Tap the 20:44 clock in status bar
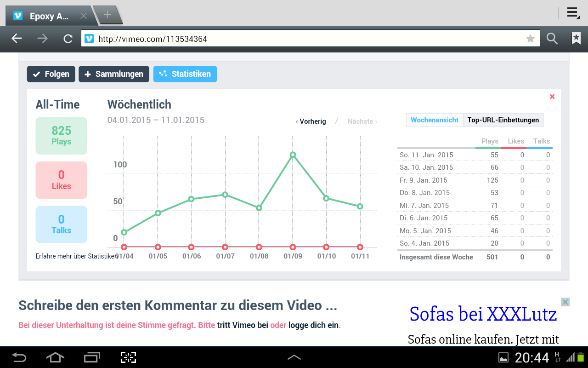The image size is (588, 368). [x=532, y=357]
